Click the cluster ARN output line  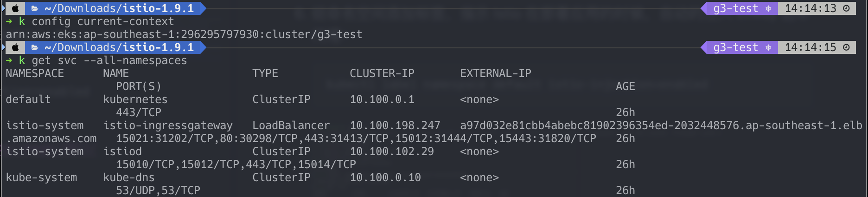[x=184, y=34]
